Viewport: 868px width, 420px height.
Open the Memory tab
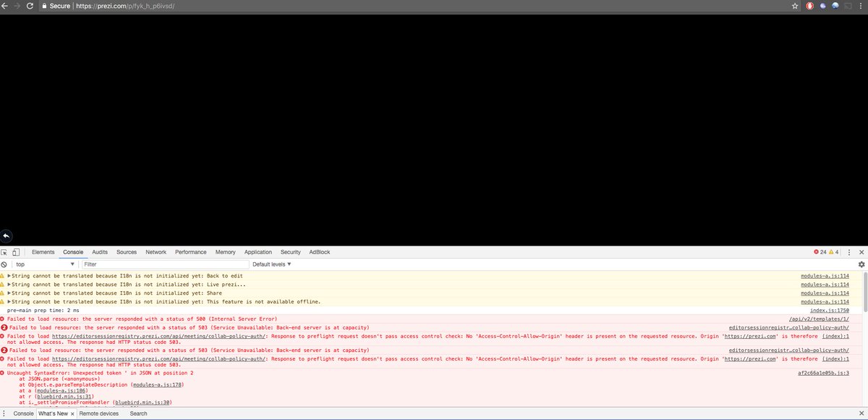(x=225, y=252)
